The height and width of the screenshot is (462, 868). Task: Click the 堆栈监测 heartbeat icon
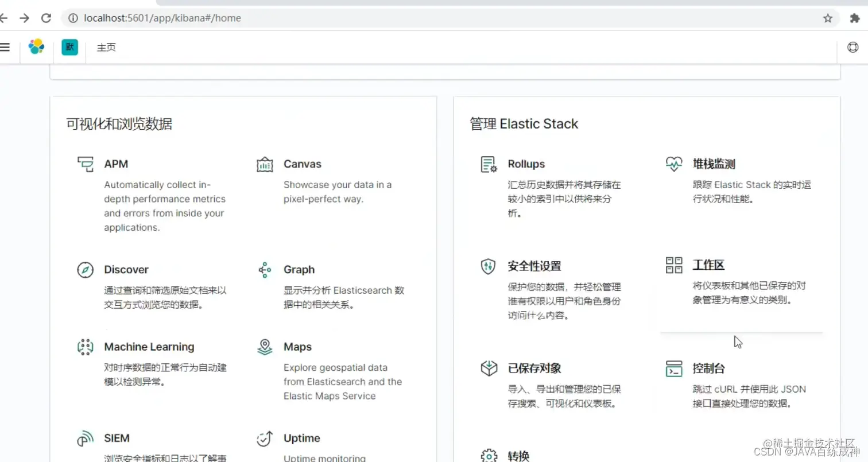click(x=674, y=164)
